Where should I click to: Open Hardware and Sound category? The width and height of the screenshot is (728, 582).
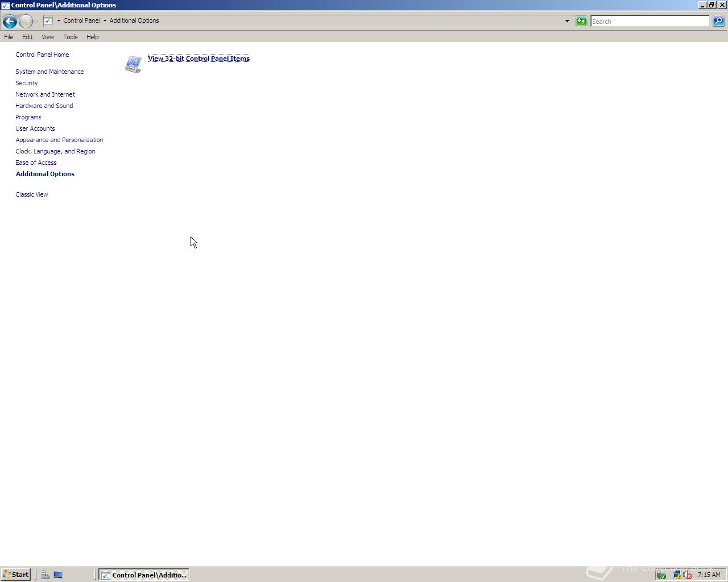pyautogui.click(x=44, y=106)
